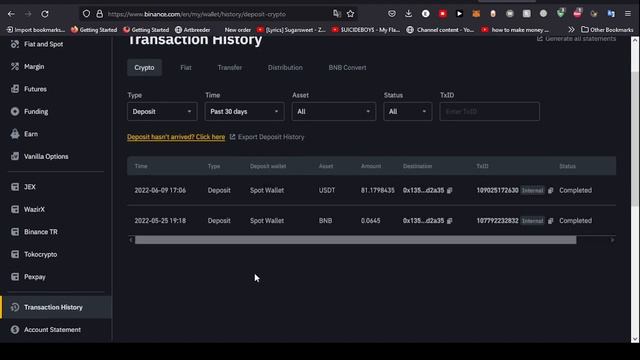Image resolution: width=640 pixels, height=360 pixels.
Task: Open the Asset dropdown
Action: coord(334,111)
